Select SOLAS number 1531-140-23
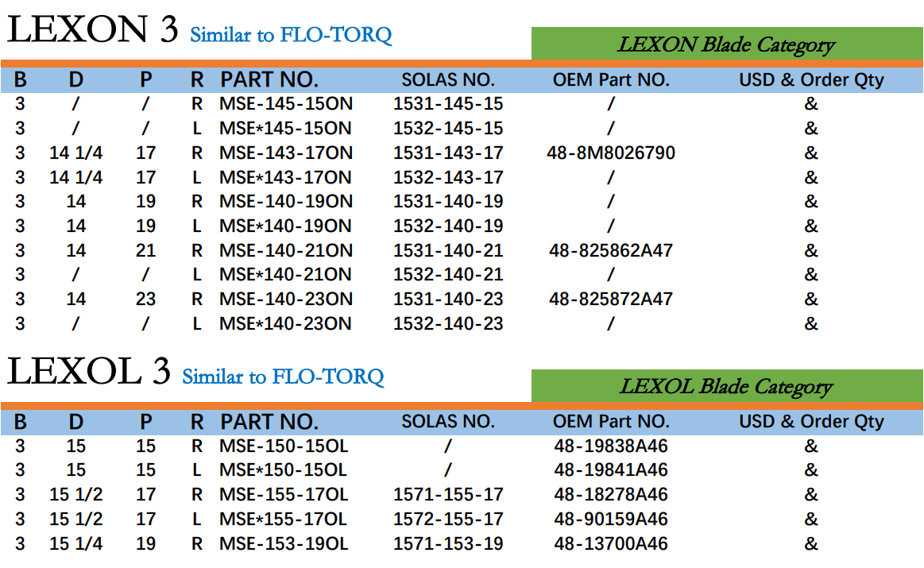The image size is (924, 568). (x=448, y=299)
